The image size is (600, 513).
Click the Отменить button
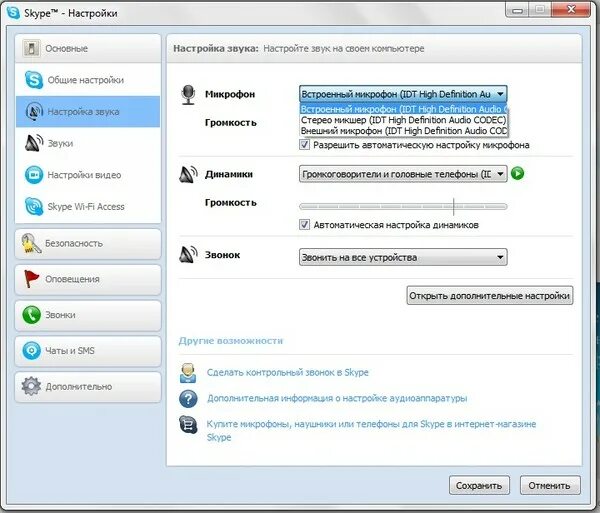pyautogui.click(x=550, y=485)
